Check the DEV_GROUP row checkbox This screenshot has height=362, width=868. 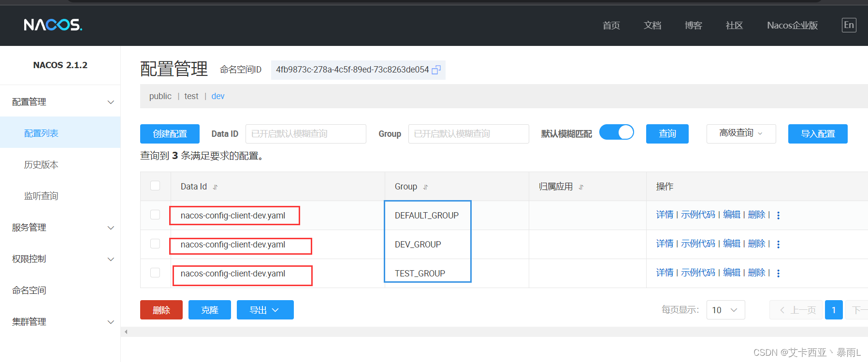point(155,244)
